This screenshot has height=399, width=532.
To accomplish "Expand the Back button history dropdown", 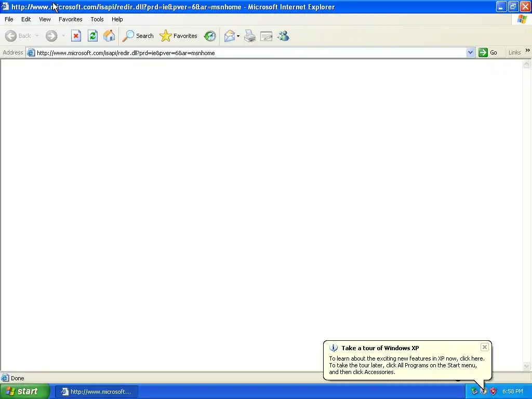I will pos(37,36).
